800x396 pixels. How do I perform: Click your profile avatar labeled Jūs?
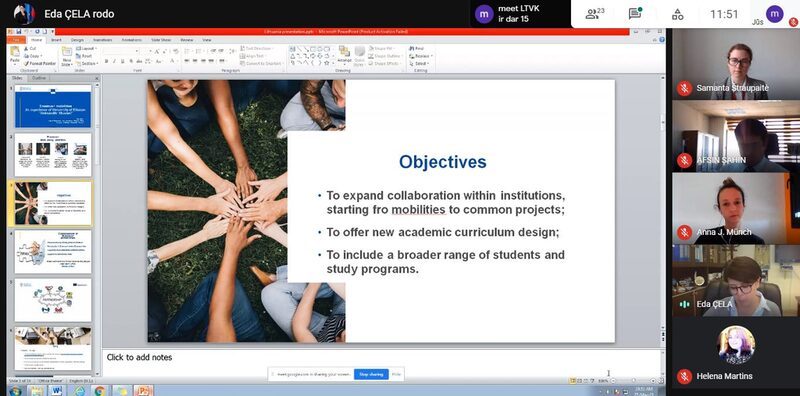[x=774, y=14]
